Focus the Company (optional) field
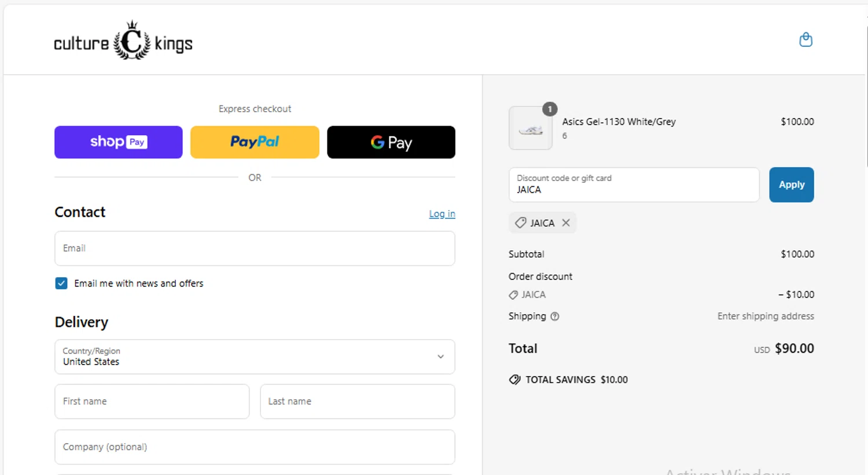 point(255,447)
